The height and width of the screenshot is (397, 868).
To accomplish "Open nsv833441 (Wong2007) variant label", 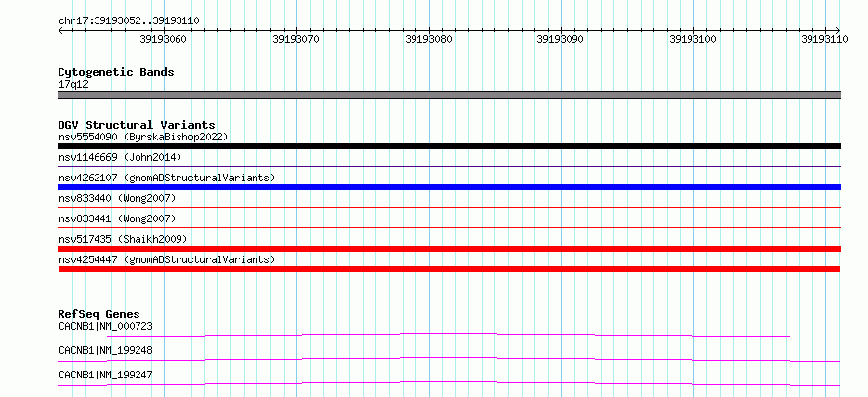I will click(117, 218).
